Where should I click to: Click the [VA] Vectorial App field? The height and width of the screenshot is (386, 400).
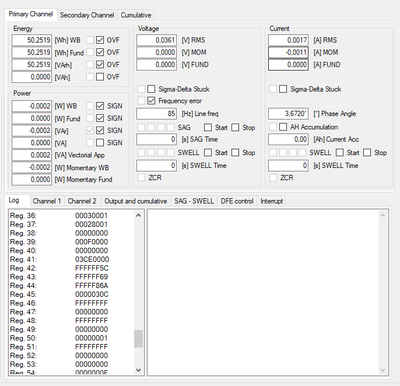[32, 155]
